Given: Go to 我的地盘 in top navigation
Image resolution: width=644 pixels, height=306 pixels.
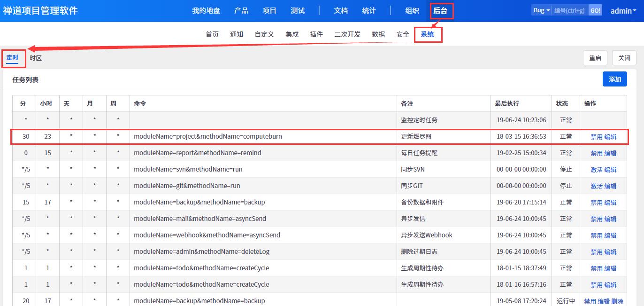Looking at the screenshot, I should tap(206, 10).
